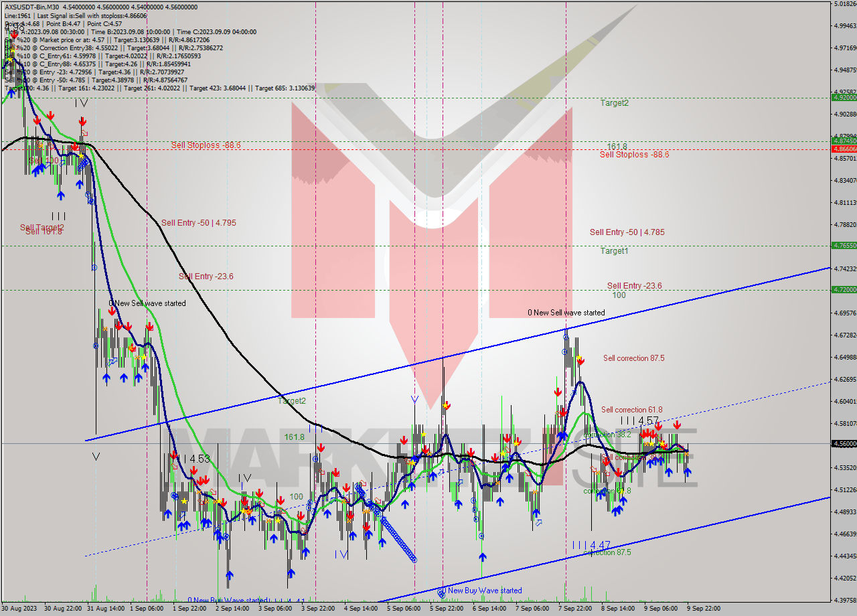857x616 pixels.
Task: Click the 'I I I 4.47' wave label
Action: tap(591, 545)
